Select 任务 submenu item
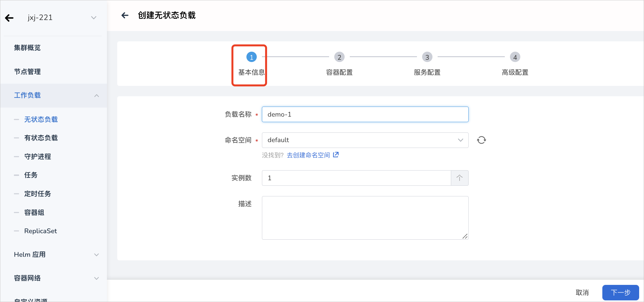The image size is (644, 302). click(x=31, y=175)
